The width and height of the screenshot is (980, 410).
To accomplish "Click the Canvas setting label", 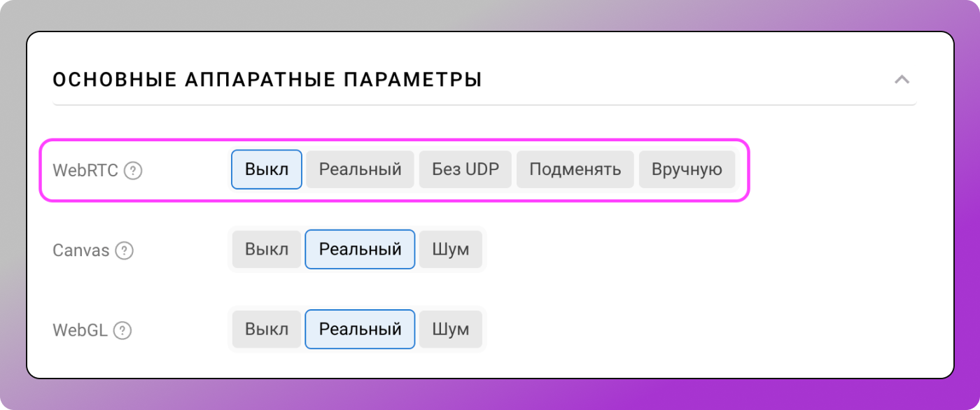I will (80, 250).
